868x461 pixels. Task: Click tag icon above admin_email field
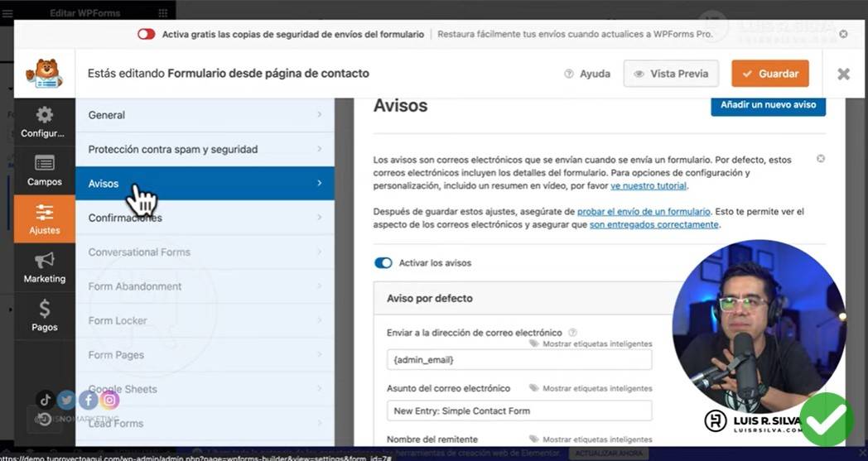533,343
